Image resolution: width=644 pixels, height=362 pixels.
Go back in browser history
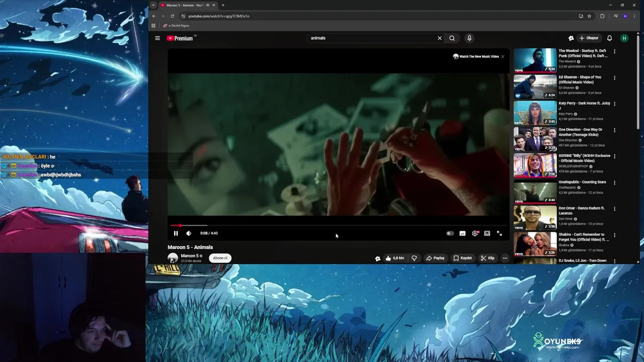[154, 16]
